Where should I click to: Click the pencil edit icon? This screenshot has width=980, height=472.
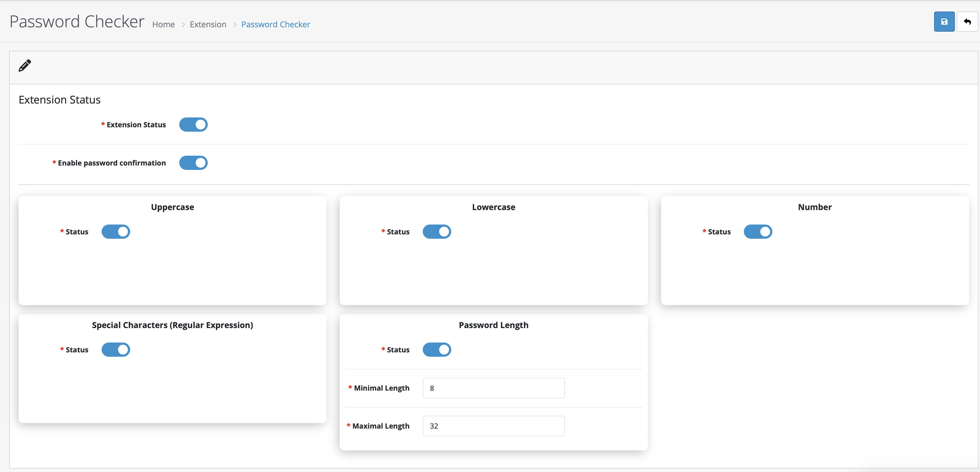[x=25, y=66]
